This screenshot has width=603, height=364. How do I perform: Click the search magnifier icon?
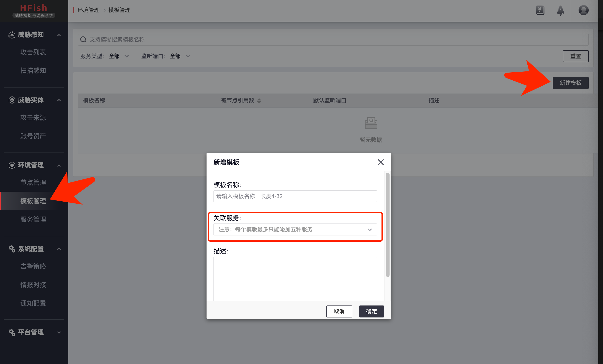(x=83, y=40)
